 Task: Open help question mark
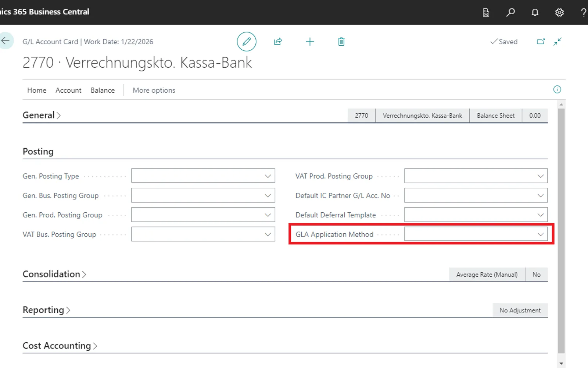coord(583,13)
